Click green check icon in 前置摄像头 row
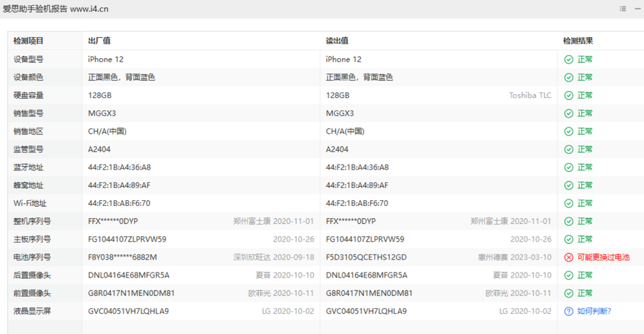This screenshot has width=644, height=334. click(568, 293)
